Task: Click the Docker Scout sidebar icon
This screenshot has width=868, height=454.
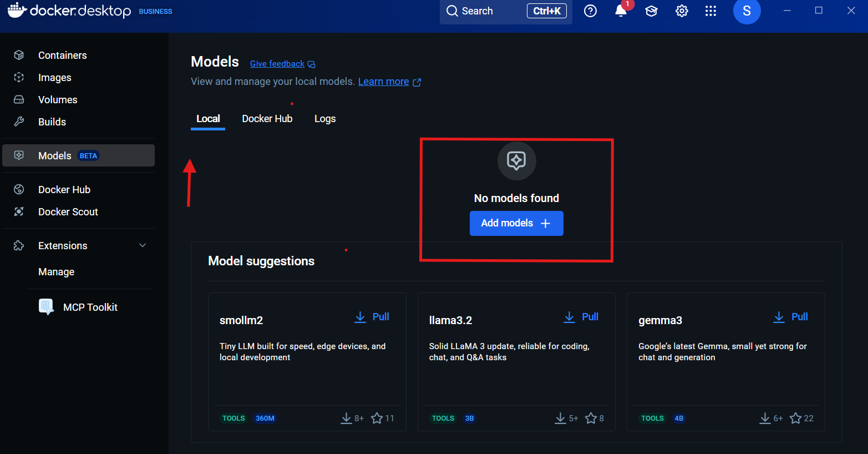Action: click(19, 211)
